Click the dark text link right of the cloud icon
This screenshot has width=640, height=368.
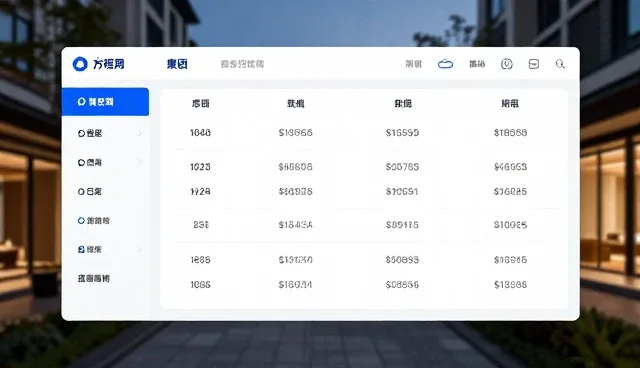477,64
